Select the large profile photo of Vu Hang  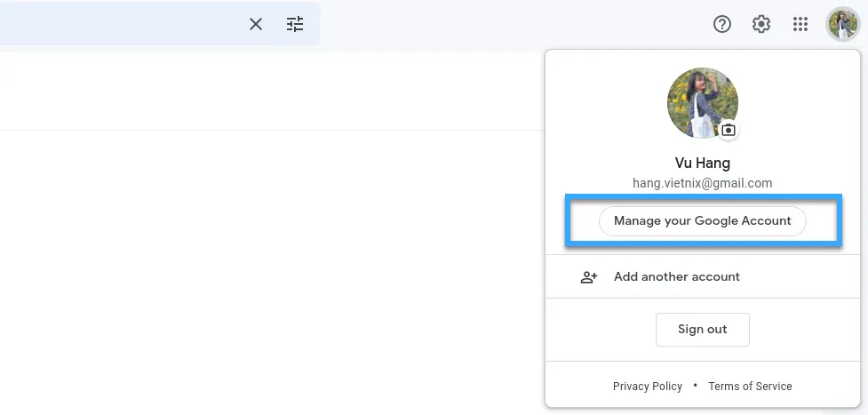point(702,102)
